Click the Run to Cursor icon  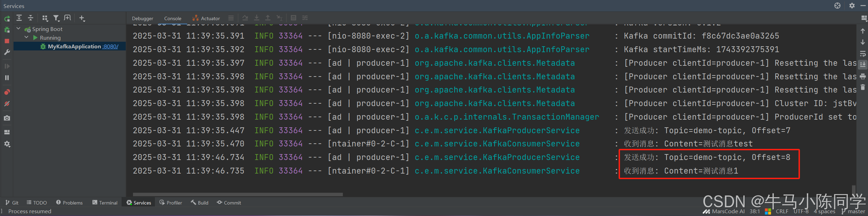pyautogui.click(x=279, y=18)
